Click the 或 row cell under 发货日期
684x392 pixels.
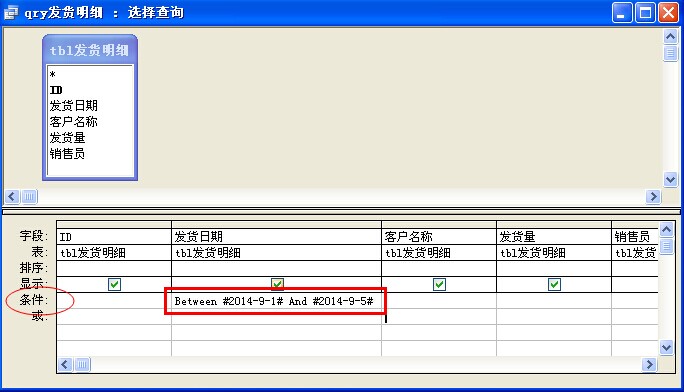(277, 317)
